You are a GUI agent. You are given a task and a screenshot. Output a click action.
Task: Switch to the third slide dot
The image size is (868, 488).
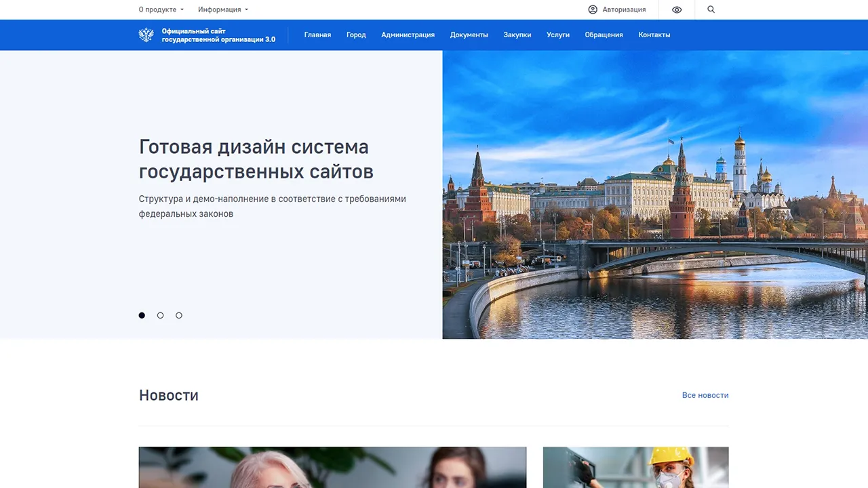coord(179,315)
